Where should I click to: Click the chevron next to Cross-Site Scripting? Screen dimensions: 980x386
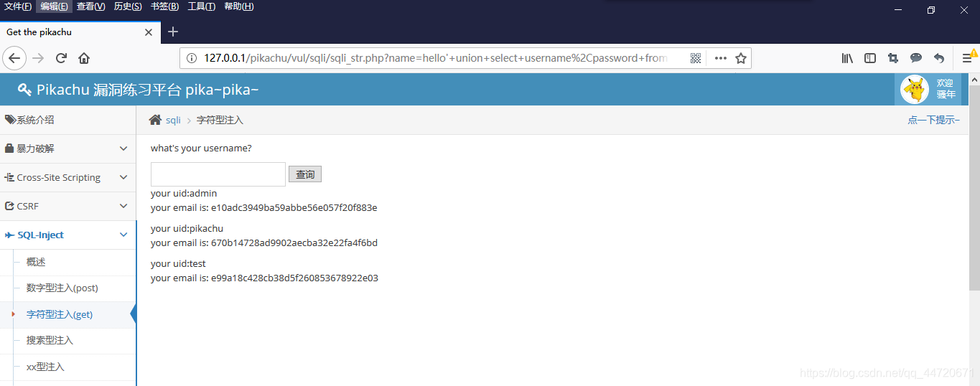(x=123, y=177)
